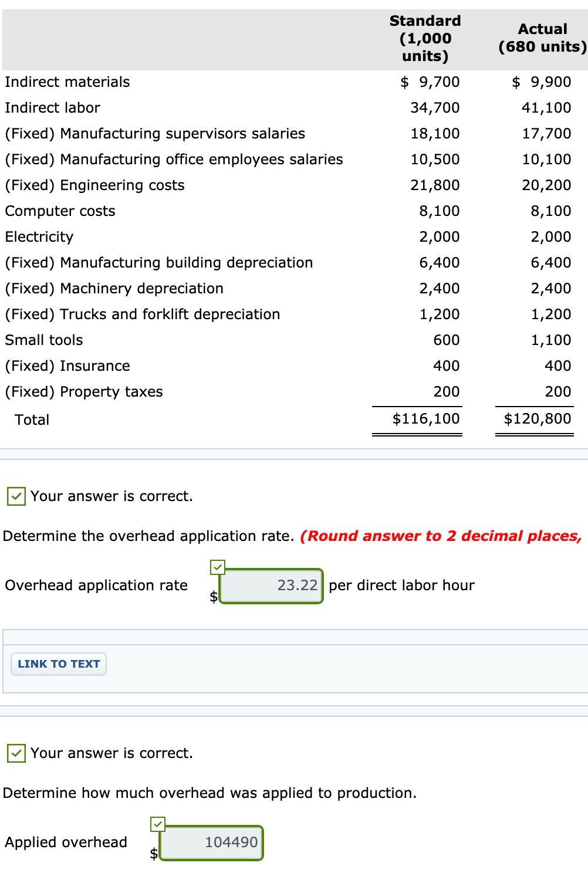Click the 'per direct labor hour' text
This screenshot has width=588, height=873.
click(401, 585)
